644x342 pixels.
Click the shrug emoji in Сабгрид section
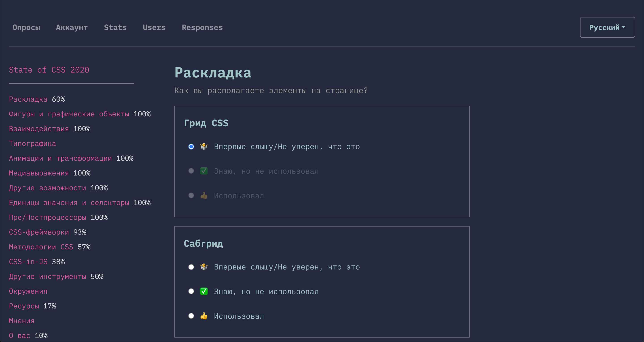click(204, 267)
